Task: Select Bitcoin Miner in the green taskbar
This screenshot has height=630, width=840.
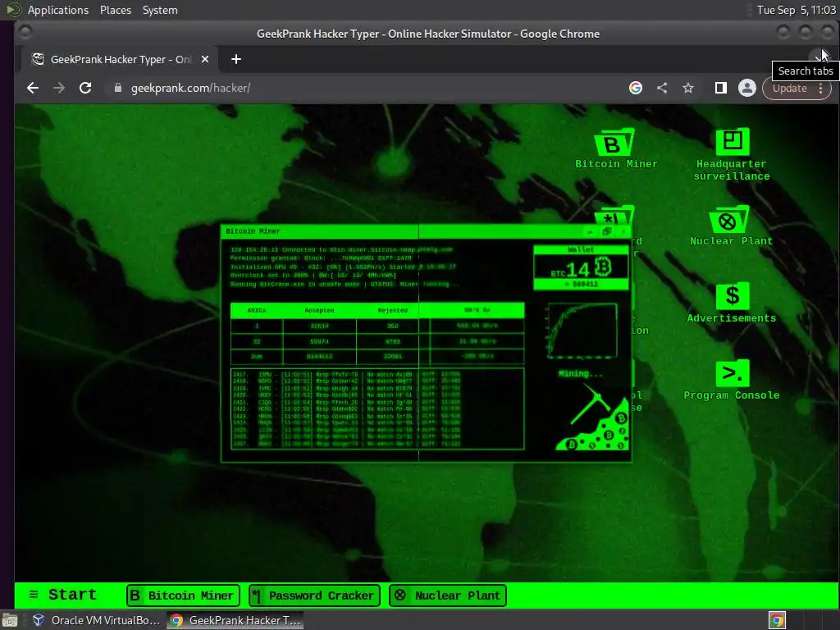Action: click(183, 596)
